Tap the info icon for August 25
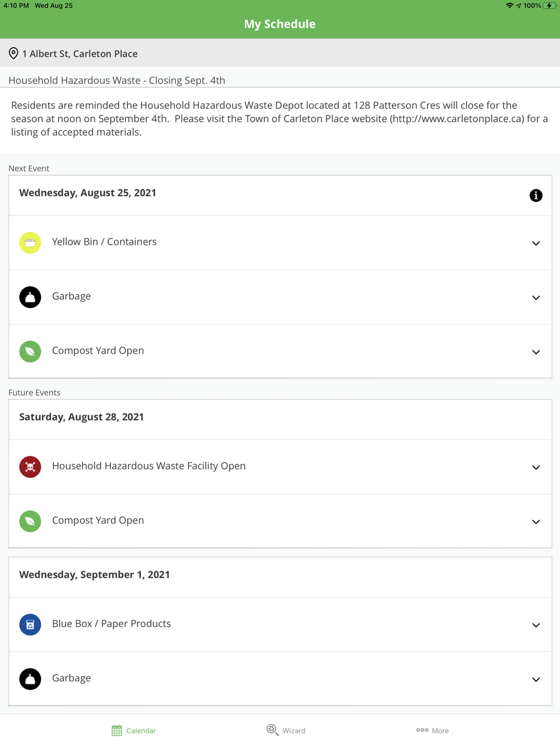The image size is (560, 747). [x=536, y=195]
